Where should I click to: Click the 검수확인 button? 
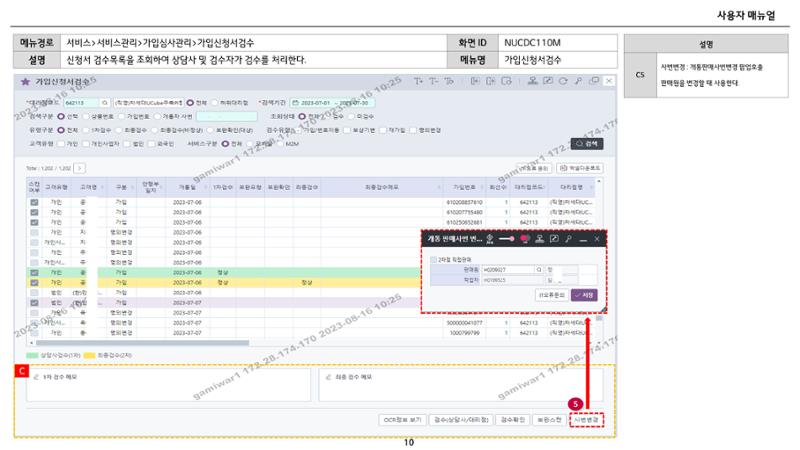512,420
